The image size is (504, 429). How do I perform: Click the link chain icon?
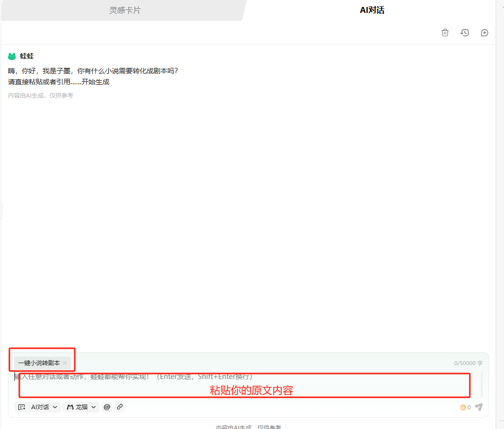(x=120, y=407)
